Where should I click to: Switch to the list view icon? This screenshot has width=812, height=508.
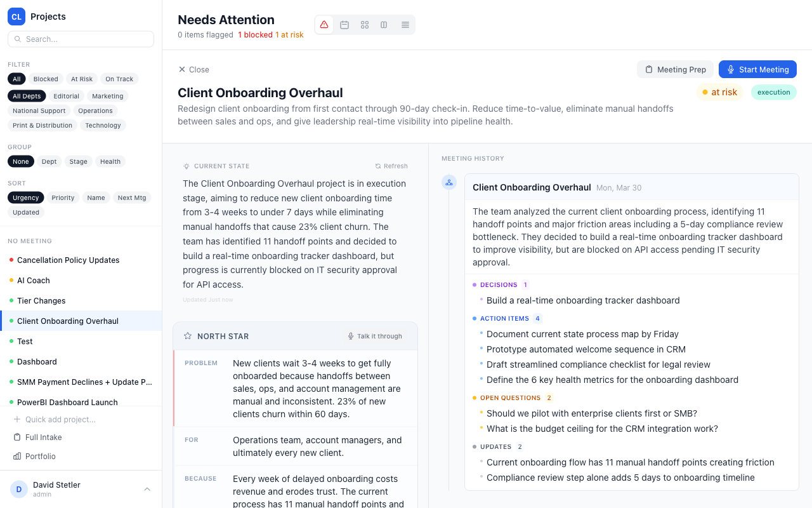[x=405, y=25]
